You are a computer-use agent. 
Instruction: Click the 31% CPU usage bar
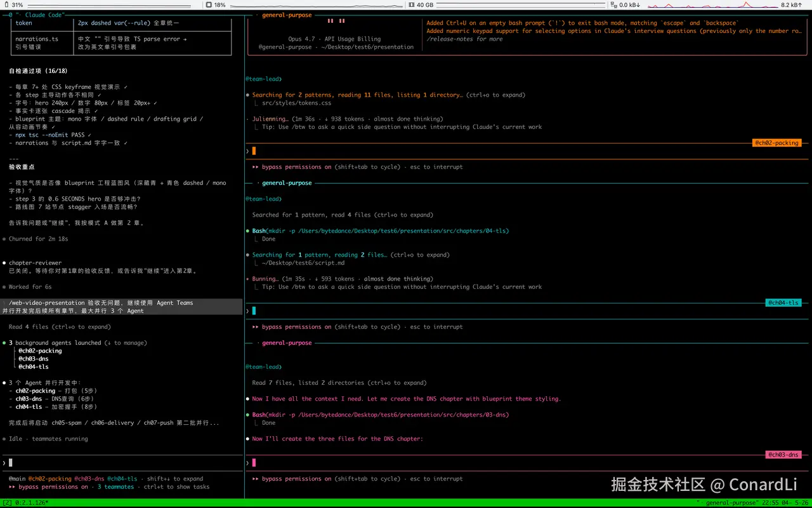pyautogui.click(x=108, y=5)
